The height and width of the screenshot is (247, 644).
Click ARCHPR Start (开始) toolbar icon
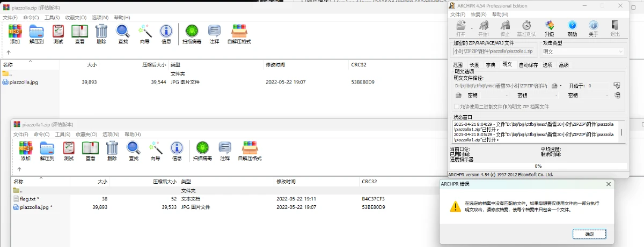pyautogui.click(x=484, y=25)
